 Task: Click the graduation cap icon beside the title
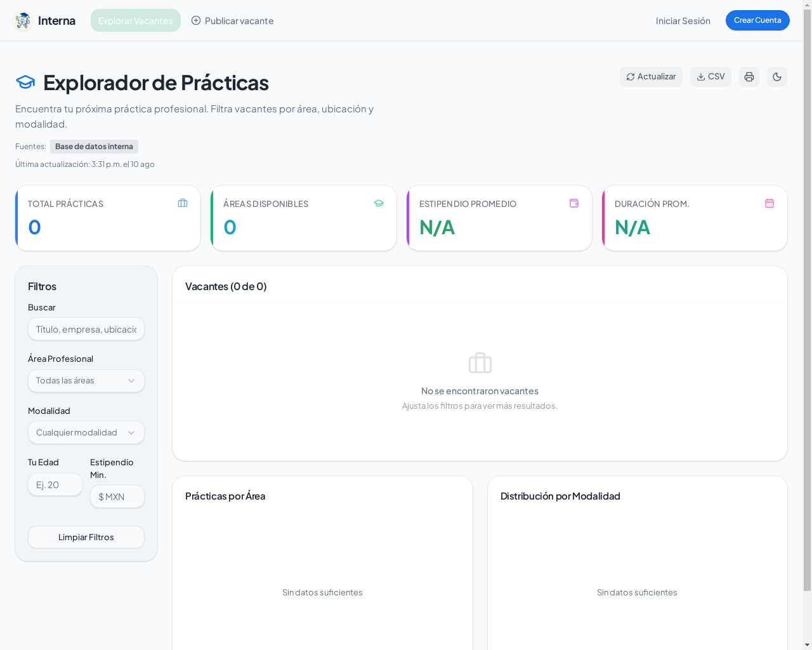(x=25, y=83)
